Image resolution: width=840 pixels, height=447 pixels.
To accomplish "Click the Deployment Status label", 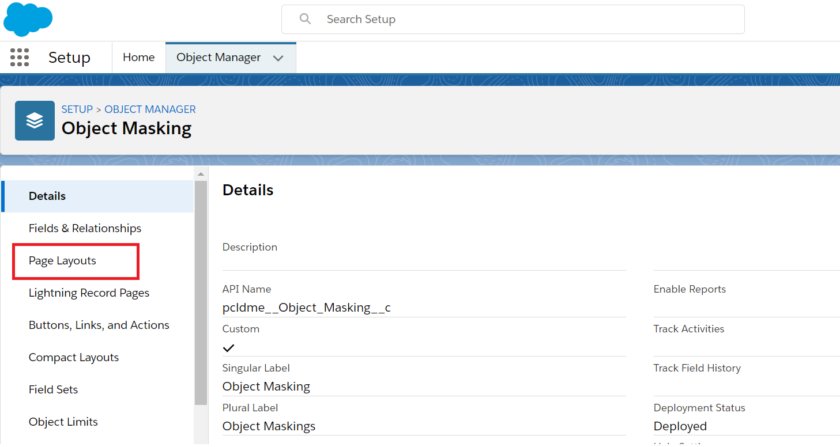I will pyautogui.click(x=699, y=408).
